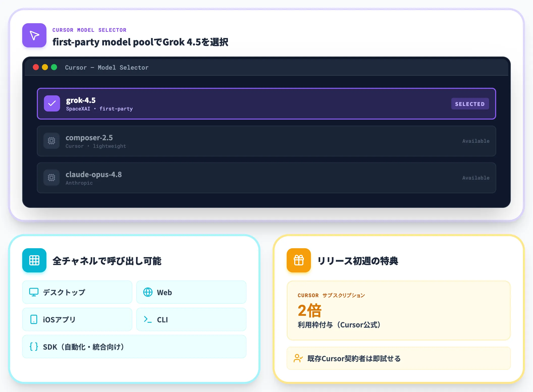Image resolution: width=533 pixels, height=392 pixels.
Task: Click the monitor icon beside デスクトップ
Action: pyautogui.click(x=34, y=292)
